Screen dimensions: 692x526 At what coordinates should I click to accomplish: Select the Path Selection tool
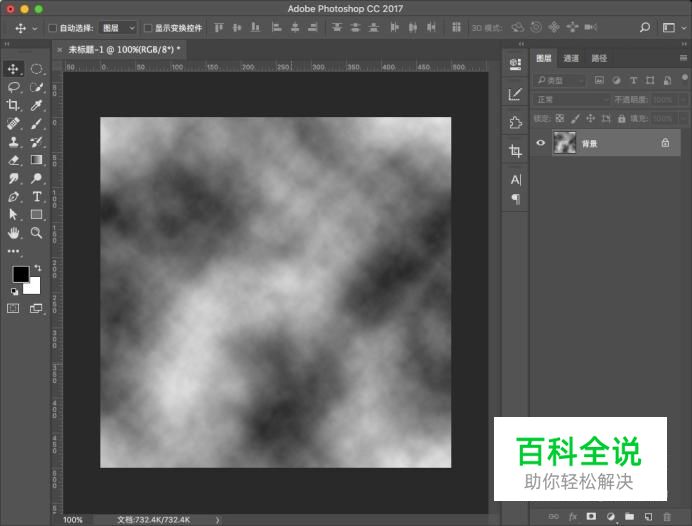pos(13,215)
